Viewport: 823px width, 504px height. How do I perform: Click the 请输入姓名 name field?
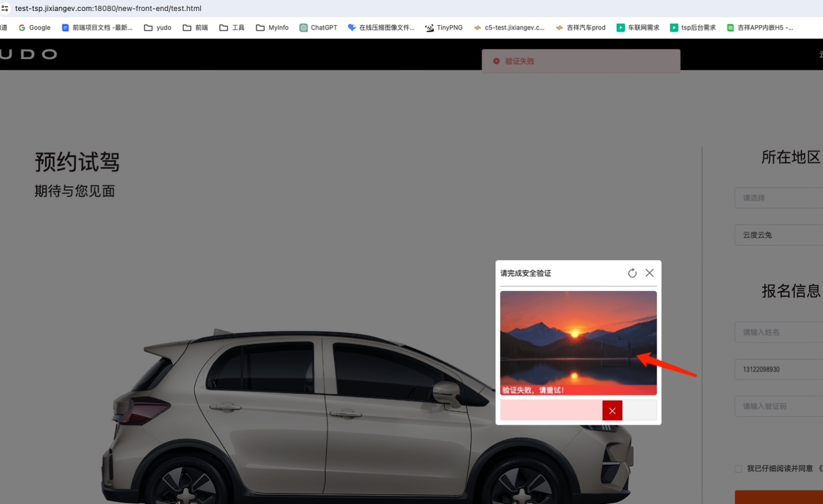point(779,332)
